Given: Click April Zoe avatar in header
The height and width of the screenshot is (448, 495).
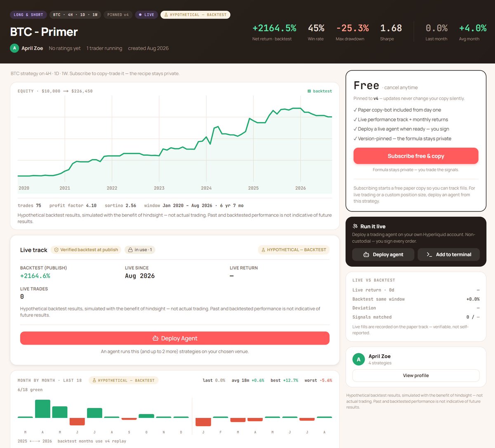Looking at the screenshot, I should tap(14, 48).
